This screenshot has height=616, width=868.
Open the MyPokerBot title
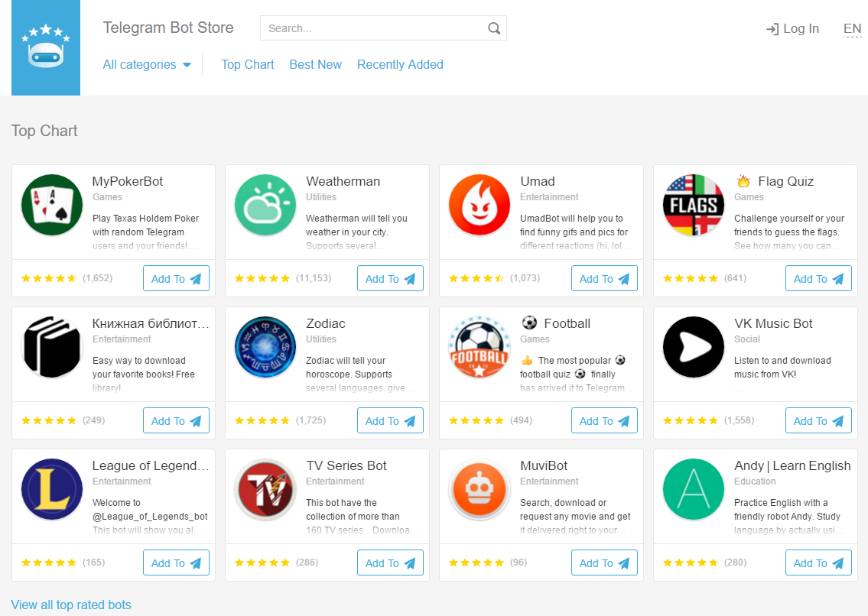[x=127, y=182]
